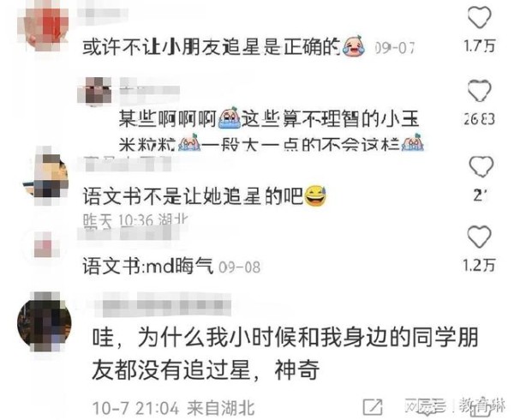The height and width of the screenshot is (420, 514).
Task: Open avatar of 某些啊啊啊 reply author
Action: coord(94,90)
